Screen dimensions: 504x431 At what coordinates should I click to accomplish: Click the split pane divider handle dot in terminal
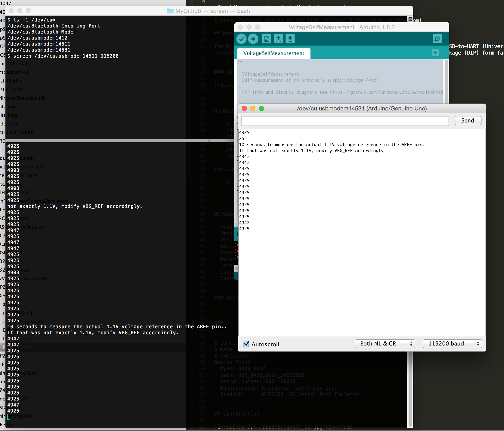pyautogui.click(x=209, y=141)
